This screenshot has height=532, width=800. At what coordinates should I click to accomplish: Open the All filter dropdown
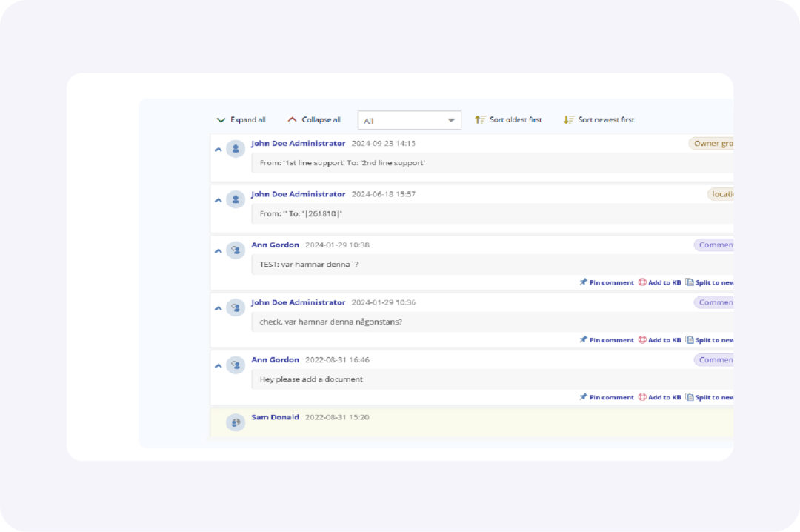pos(409,121)
